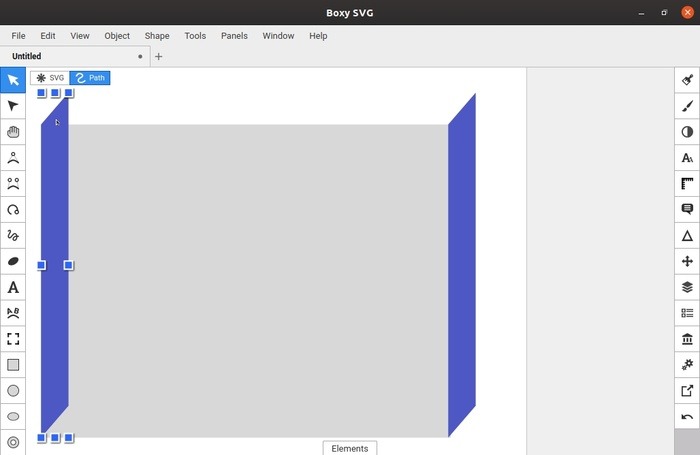Image resolution: width=700 pixels, height=455 pixels.
Task: Select the Transform (arrow) tool
Action: click(x=13, y=80)
